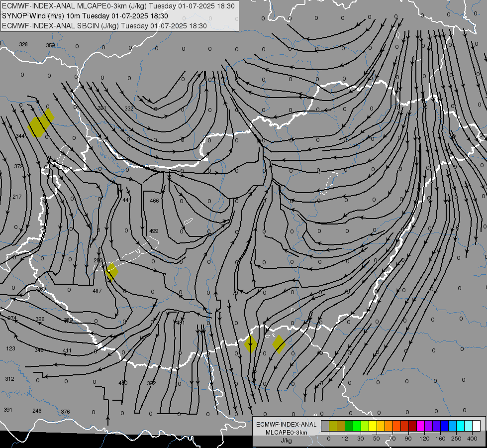
Task: Select the map value '411'
Action: (67, 351)
